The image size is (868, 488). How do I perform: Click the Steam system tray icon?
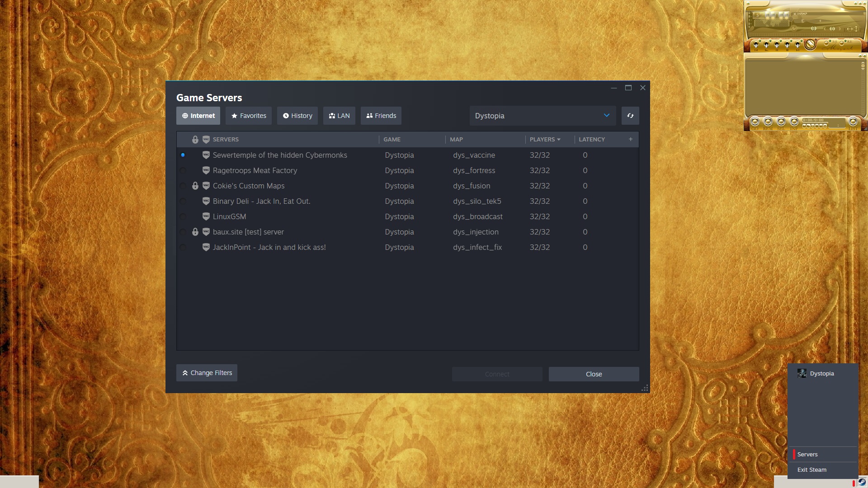point(862,482)
